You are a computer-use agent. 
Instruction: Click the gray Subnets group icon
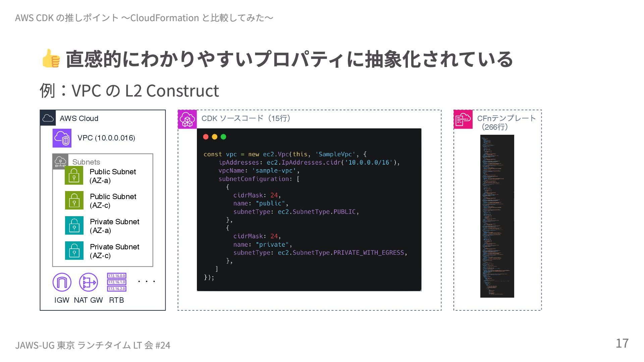(60, 162)
